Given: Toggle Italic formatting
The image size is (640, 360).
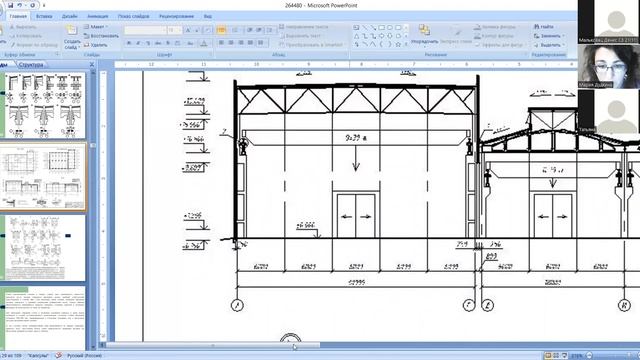Looking at the screenshot, I should click(x=138, y=43).
